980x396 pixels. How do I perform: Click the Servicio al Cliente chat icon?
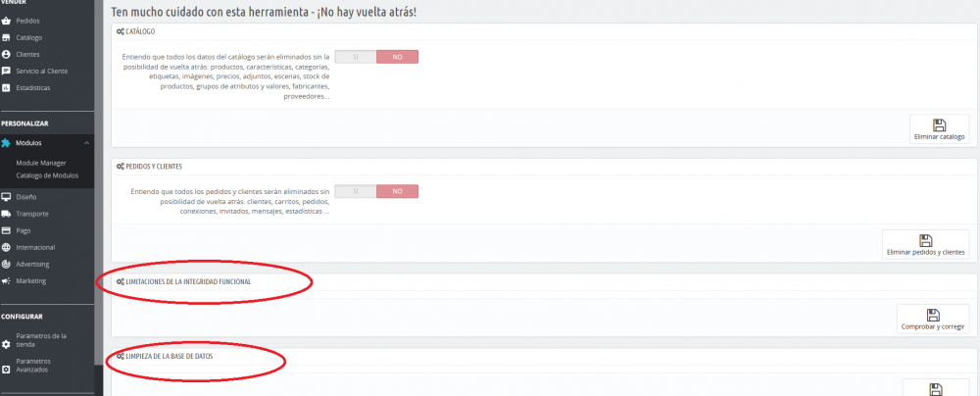click(6, 72)
